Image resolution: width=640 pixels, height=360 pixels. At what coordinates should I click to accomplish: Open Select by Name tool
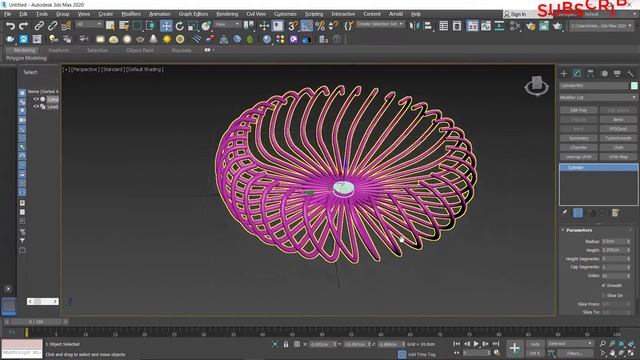pyautogui.click(x=124, y=26)
